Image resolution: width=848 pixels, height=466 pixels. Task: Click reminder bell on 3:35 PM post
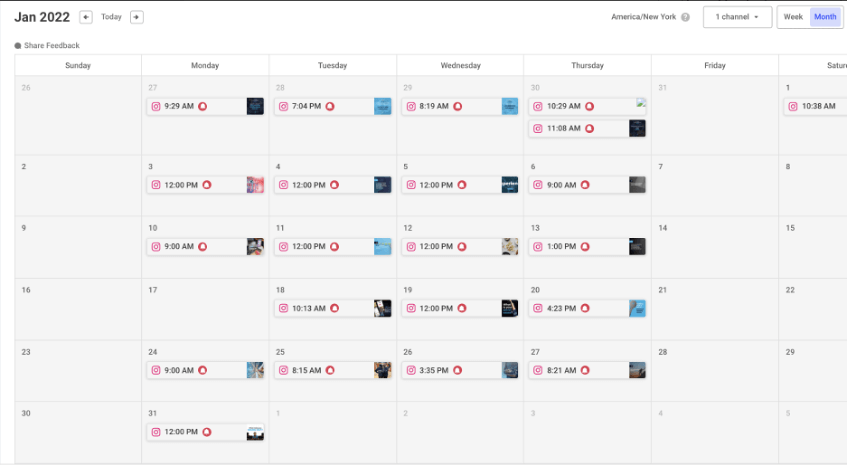click(458, 370)
